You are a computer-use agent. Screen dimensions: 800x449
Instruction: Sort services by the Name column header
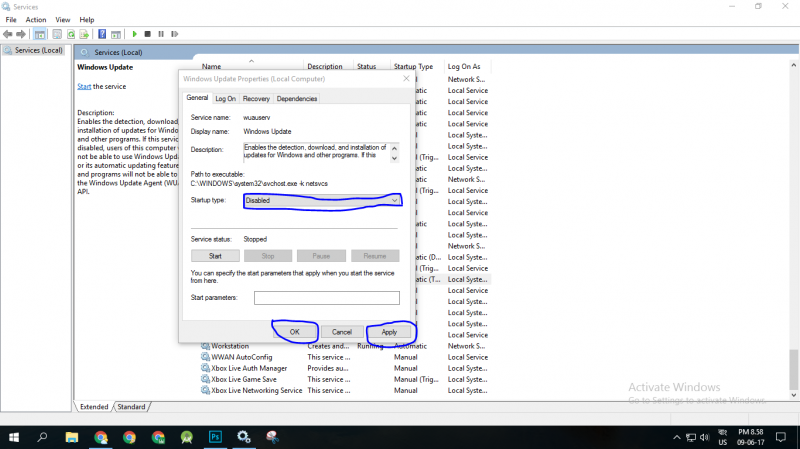[211, 66]
